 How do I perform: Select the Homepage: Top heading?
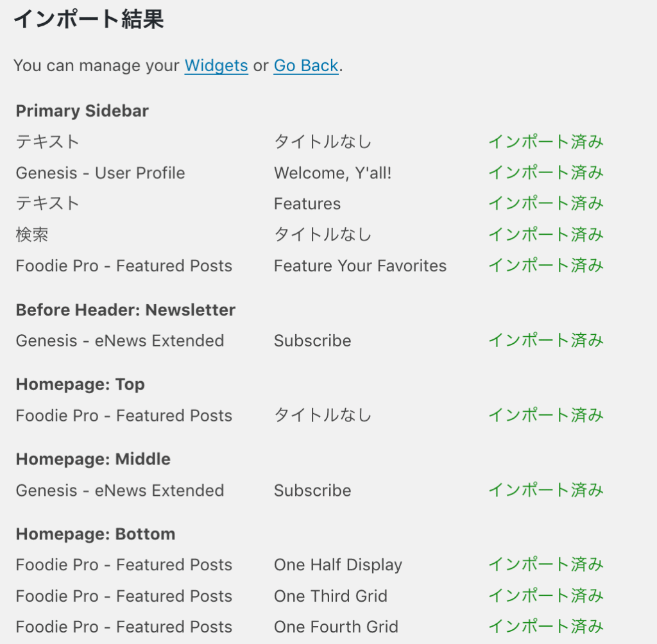(80, 385)
